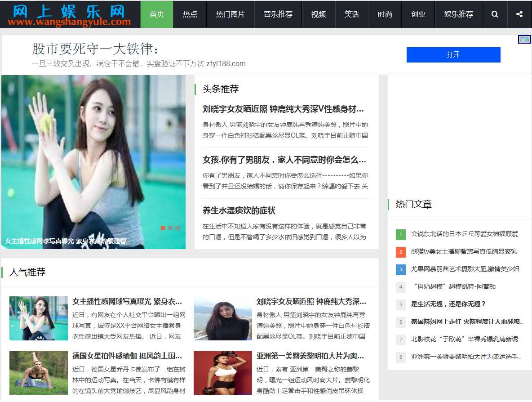Open the 笑话 navigation item
Viewport: 532px width, 402px height.
(x=351, y=14)
